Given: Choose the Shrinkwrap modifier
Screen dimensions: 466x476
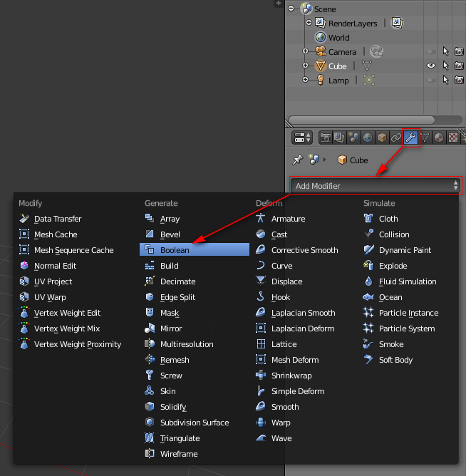Looking at the screenshot, I should 305,376.
